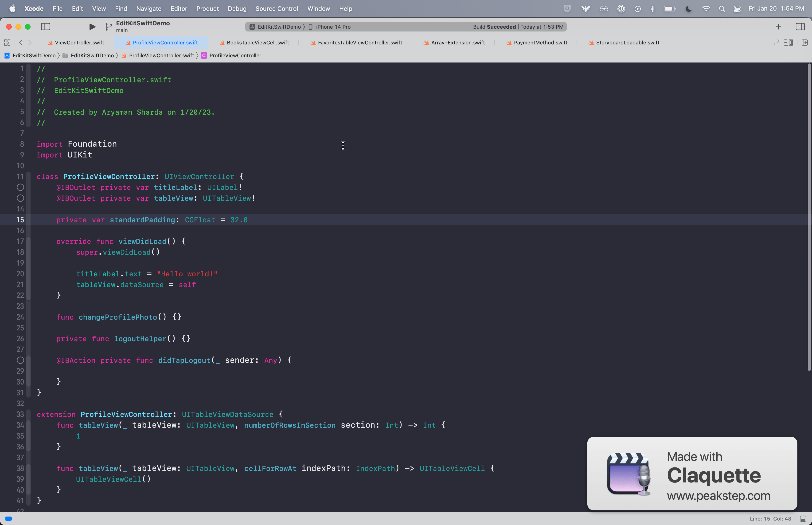Open the Apple menu

coord(12,8)
